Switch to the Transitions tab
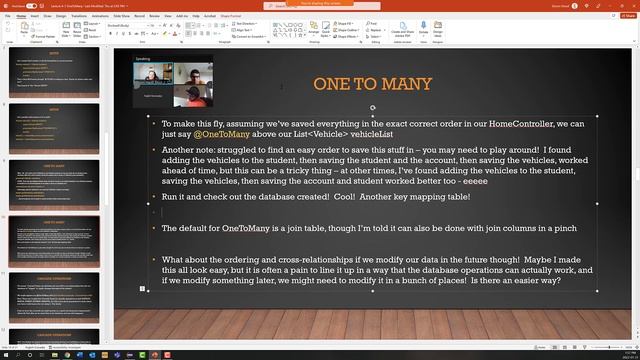 tap(79, 16)
